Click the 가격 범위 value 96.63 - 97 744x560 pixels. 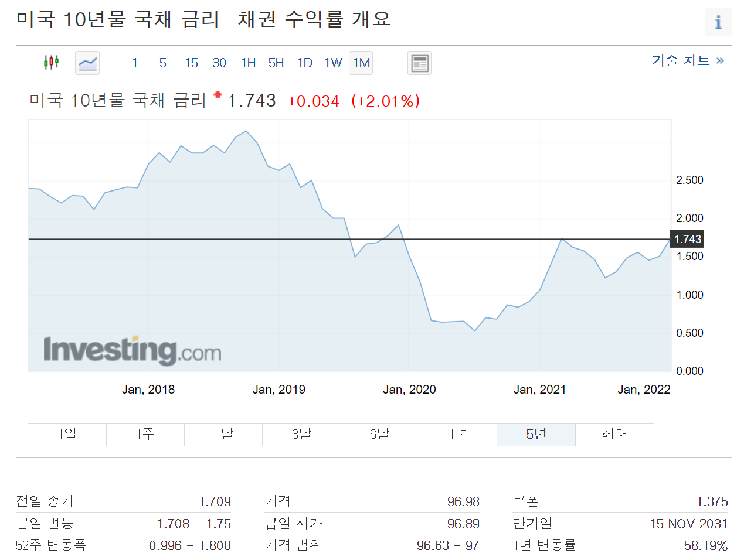coord(448,545)
